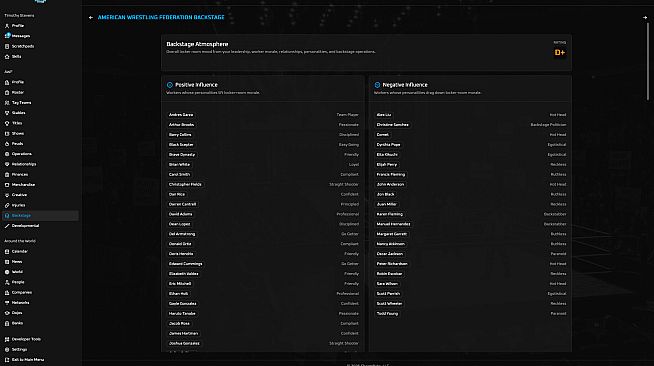Image resolution: width=654 pixels, height=366 pixels.
Task: Open worker Arthur Brooks
Action: tap(181, 125)
